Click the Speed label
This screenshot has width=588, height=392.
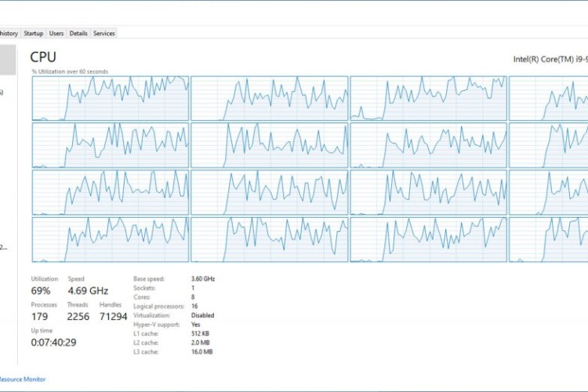[x=76, y=279]
